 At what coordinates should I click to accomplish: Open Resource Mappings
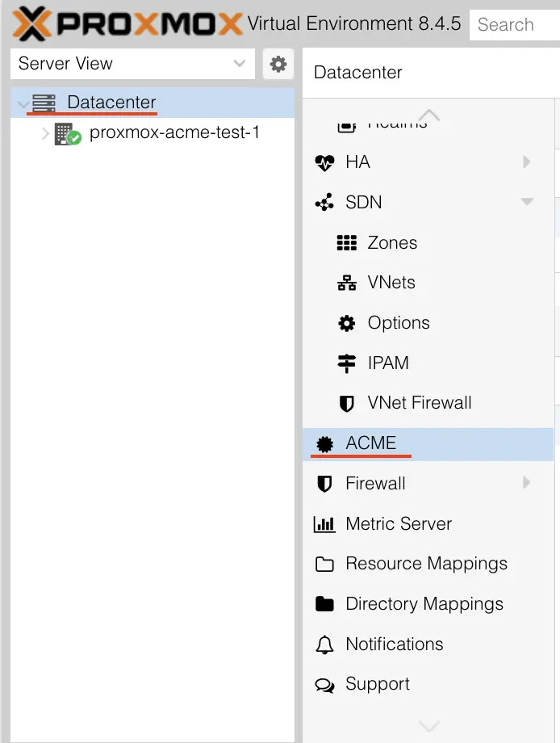pyautogui.click(x=427, y=564)
